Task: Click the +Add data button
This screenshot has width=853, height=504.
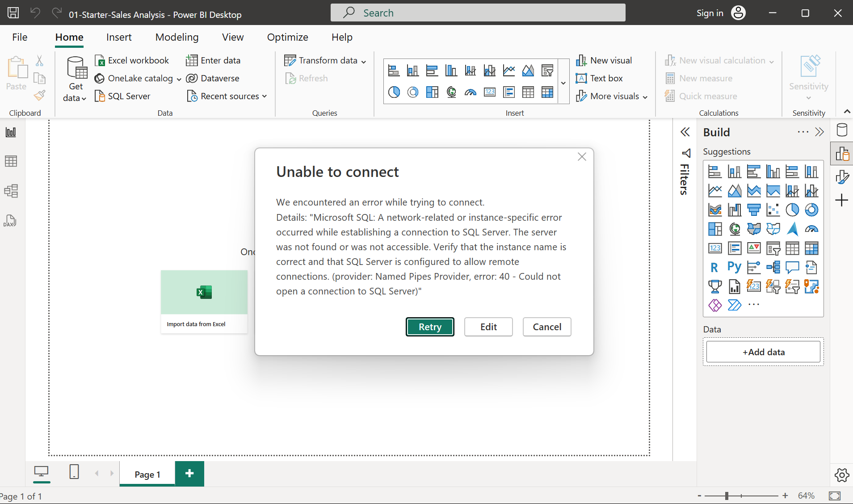Action: tap(763, 352)
